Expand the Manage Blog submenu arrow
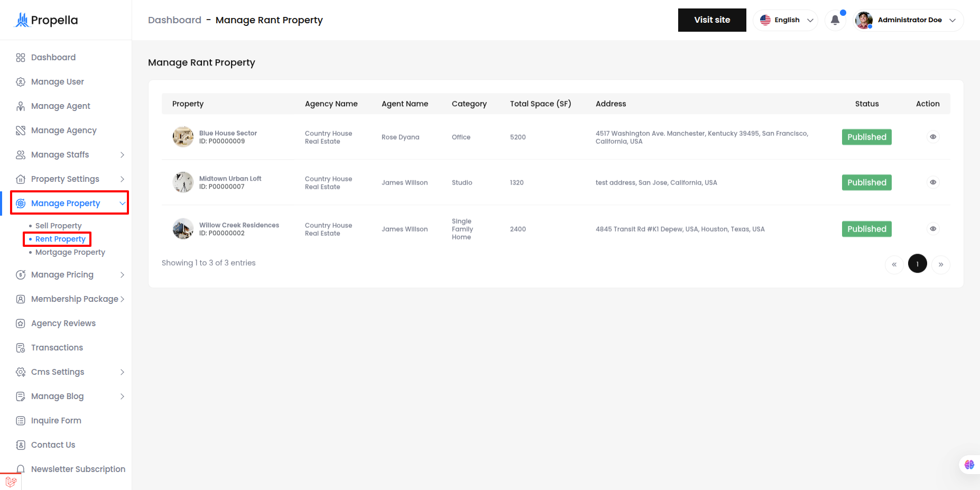This screenshot has width=980, height=490. click(x=122, y=396)
